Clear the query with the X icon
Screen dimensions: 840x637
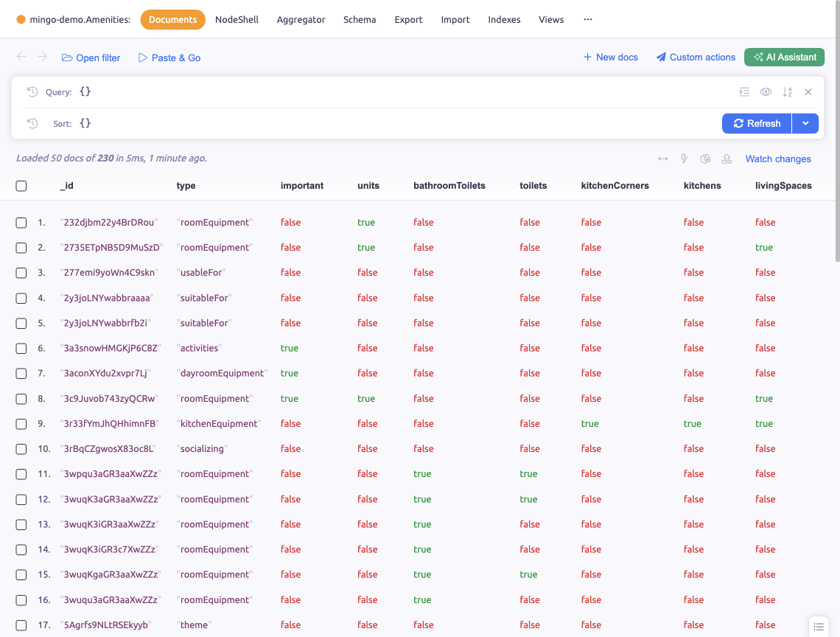click(808, 91)
